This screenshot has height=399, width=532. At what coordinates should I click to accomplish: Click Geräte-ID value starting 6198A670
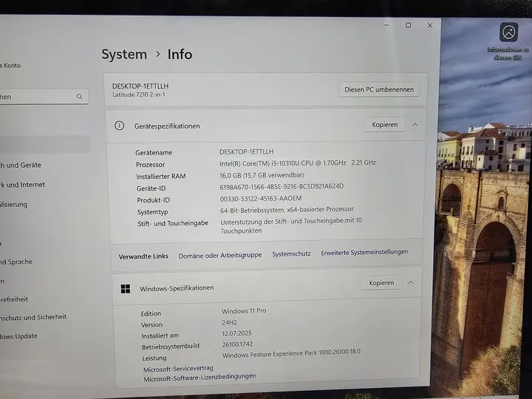(x=282, y=187)
